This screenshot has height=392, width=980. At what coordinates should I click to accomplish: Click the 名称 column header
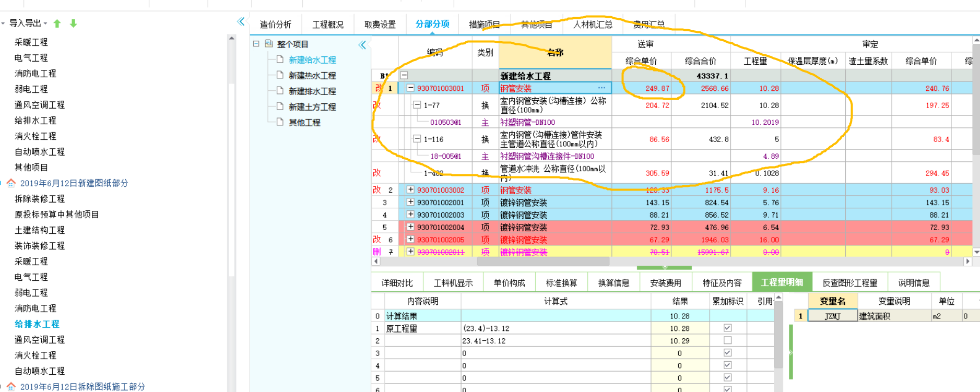click(x=555, y=52)
